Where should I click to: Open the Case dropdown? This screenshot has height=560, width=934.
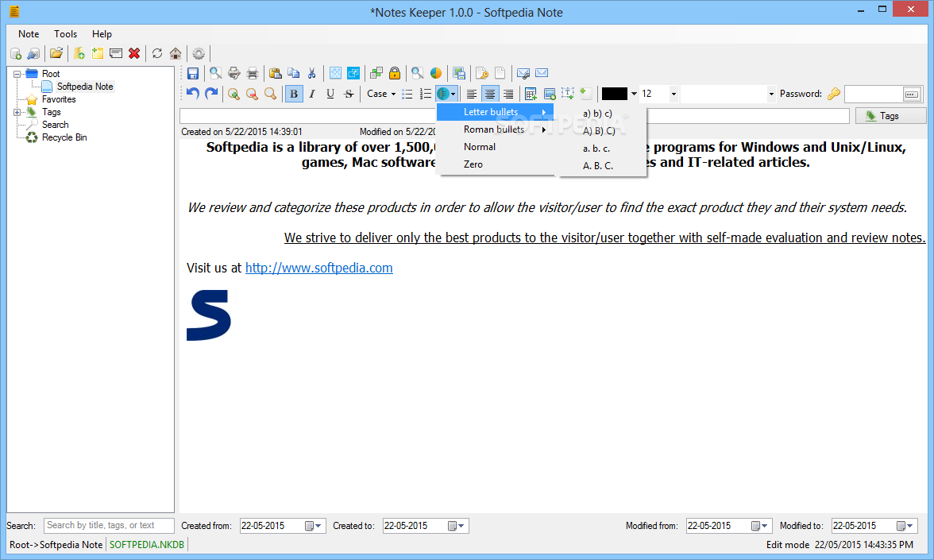click(x=381, y=94)
